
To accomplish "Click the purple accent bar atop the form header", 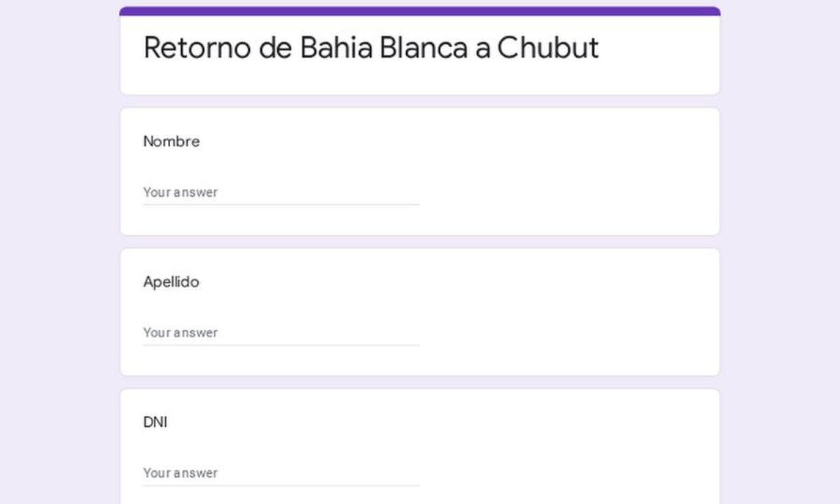I will click(420, 11).
